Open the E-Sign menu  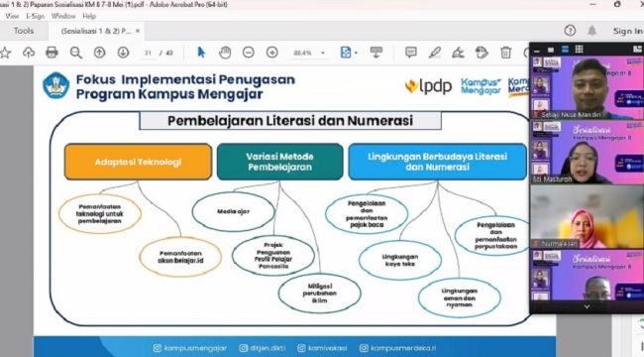(35, 16)
